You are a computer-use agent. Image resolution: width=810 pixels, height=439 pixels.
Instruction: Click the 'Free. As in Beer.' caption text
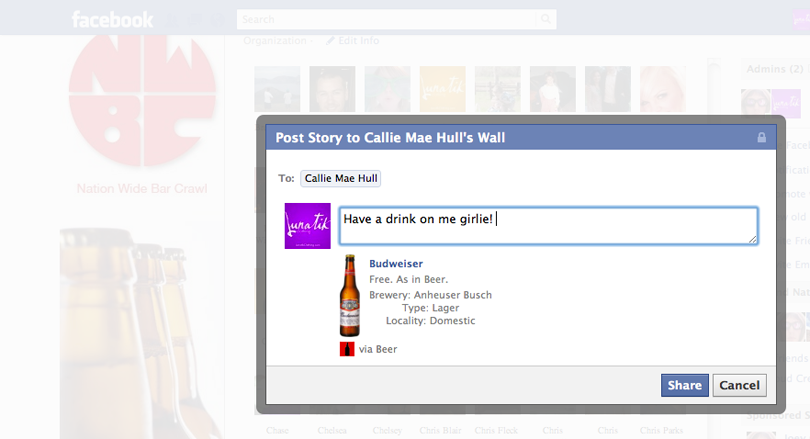tap(409, 279)
